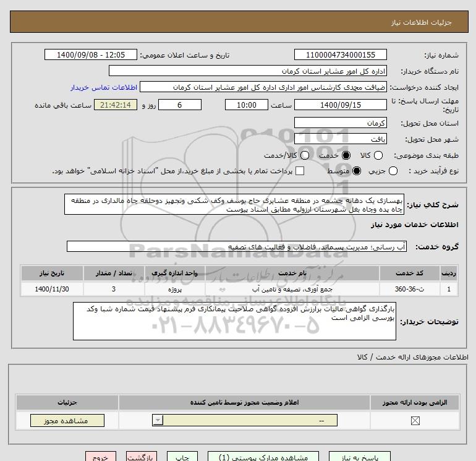This screenshot has height=461, width=476.
Task: Click the request creator field
Action: tap(263, 87)
